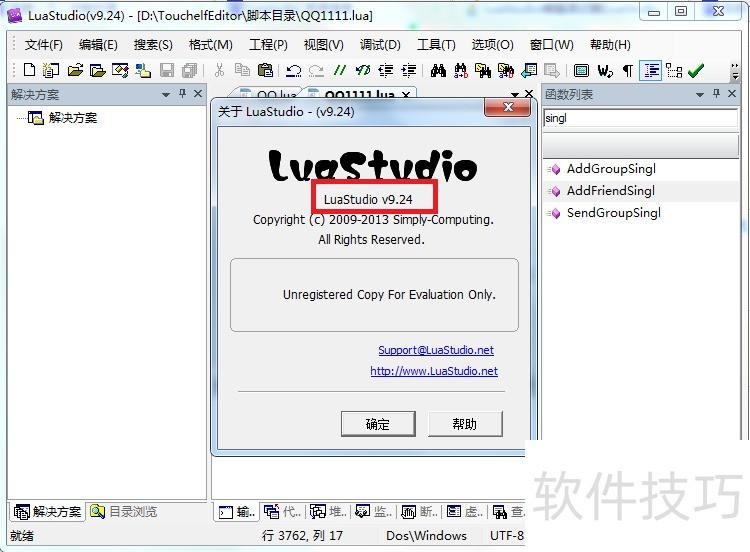The image size is (750, 552).
Task: Click the Cut scissors icon
Action: coord(219,70)
